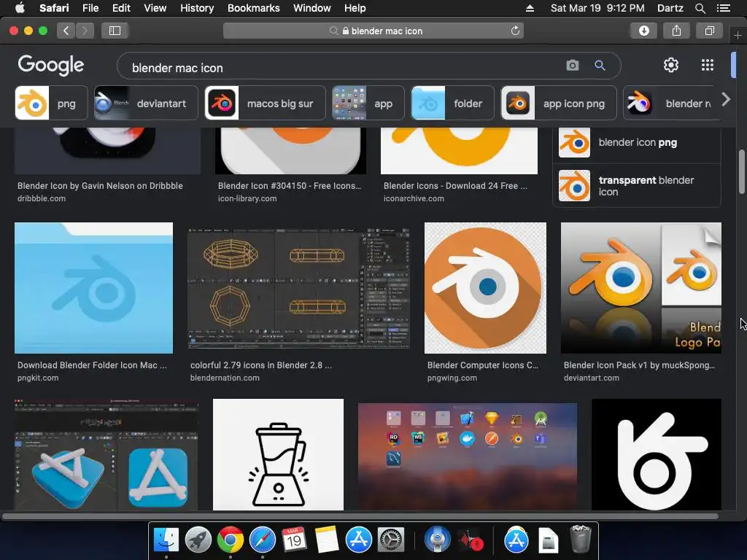This screenshot has height=560, width=747.
Task: Open the Bookmarks menu
Action: click(253, 8)
